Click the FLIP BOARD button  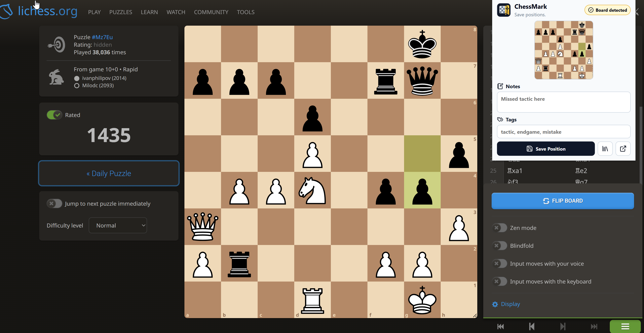[x=562, y=201]
